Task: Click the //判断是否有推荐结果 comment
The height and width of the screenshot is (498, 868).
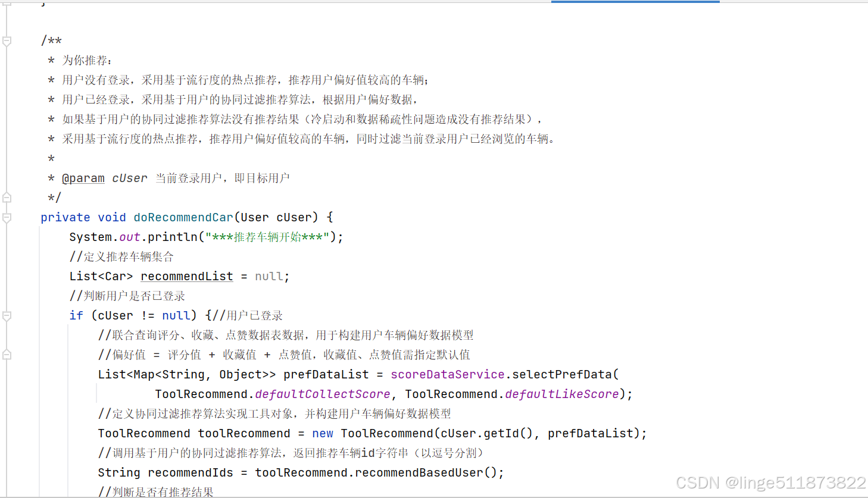Action: pos(156,492)
